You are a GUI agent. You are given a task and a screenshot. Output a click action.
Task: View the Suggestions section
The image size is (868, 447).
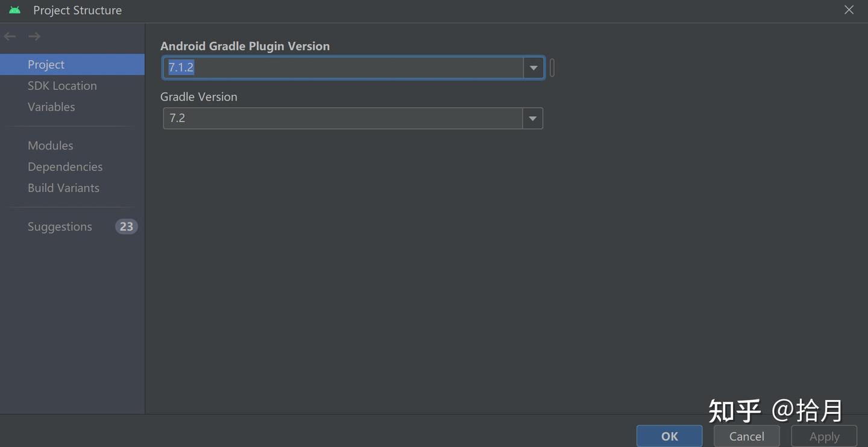[60, 227]
